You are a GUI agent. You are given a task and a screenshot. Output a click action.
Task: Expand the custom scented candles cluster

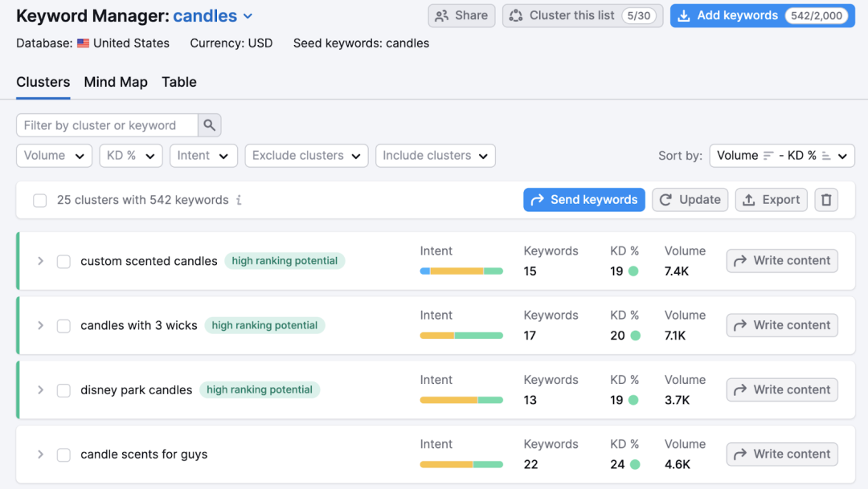click(x=40, y=260)
